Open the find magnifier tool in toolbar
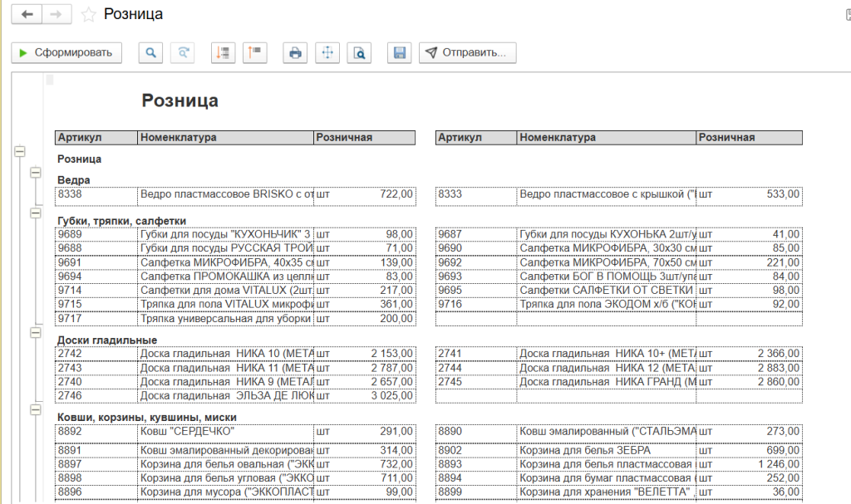Viewport: 851px width, 504px height. pos(150,53)
